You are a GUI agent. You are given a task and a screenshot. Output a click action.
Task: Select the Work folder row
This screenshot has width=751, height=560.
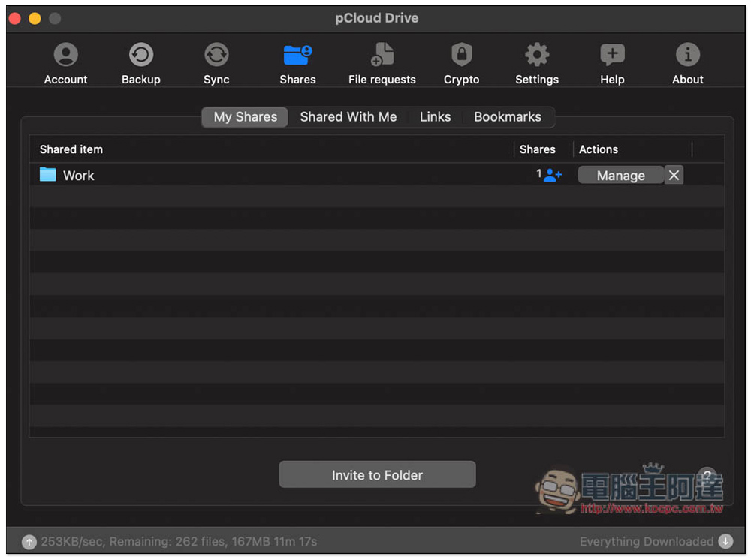click(78, 176)
